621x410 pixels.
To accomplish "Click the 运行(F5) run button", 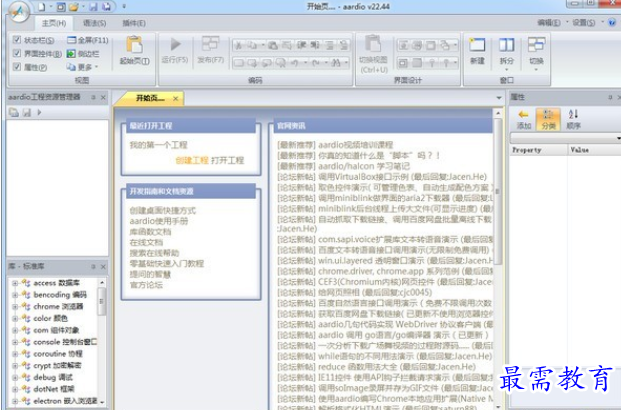I will tap(175, 50).
